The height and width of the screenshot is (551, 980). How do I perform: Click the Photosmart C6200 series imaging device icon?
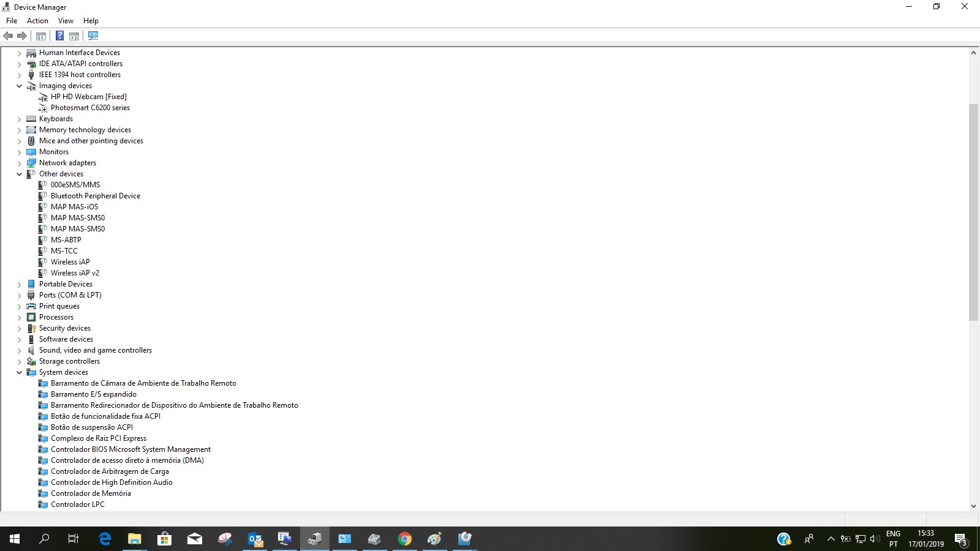coord(42,107)
